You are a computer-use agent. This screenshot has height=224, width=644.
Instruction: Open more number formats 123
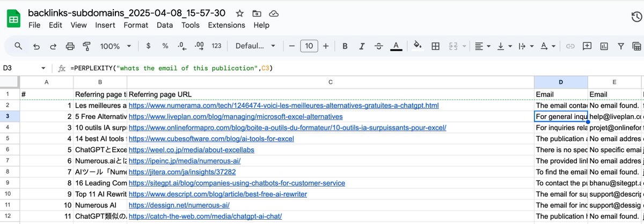point(217,46)
